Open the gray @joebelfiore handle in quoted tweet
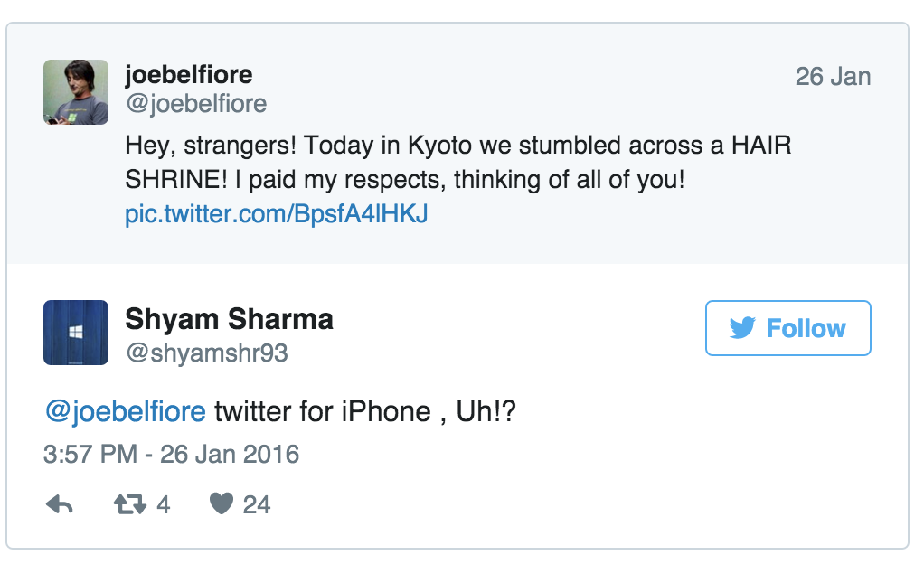924x564 pixels. (x=196, y=104)
